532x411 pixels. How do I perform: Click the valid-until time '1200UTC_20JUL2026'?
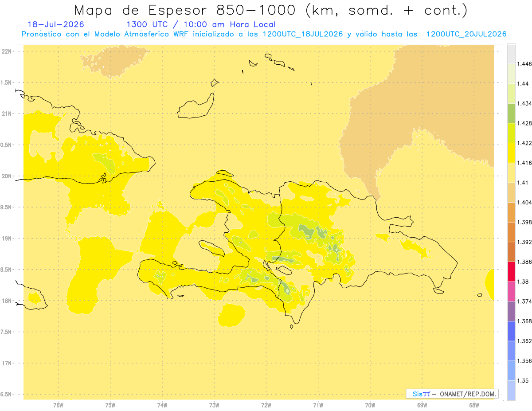[466, 34]
